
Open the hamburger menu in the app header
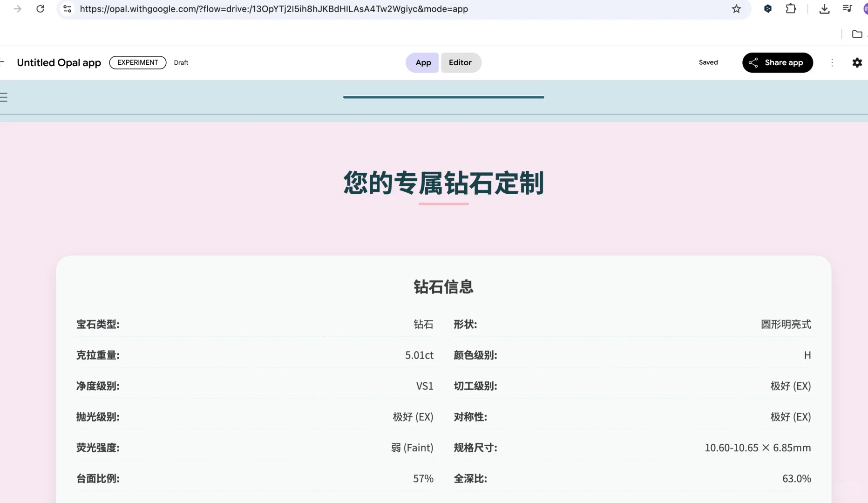pos(4,97)
